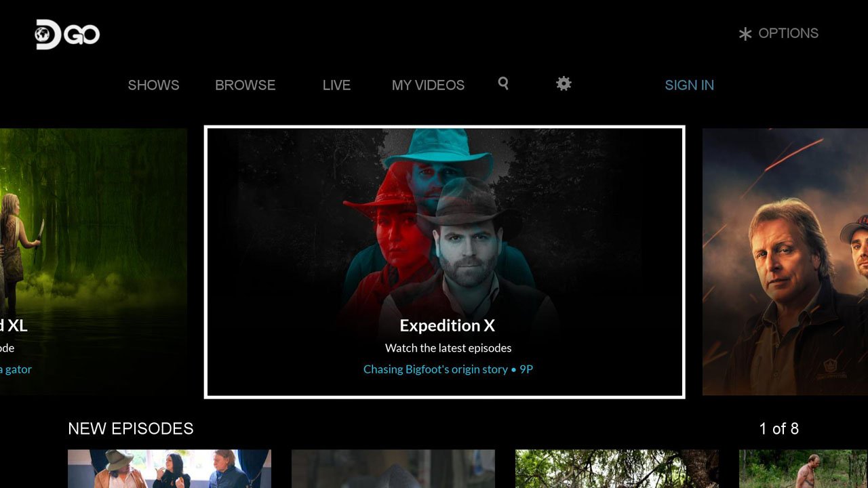Switch to the LIVE tab
Screen dimensions: 868x488
point(336,85)
